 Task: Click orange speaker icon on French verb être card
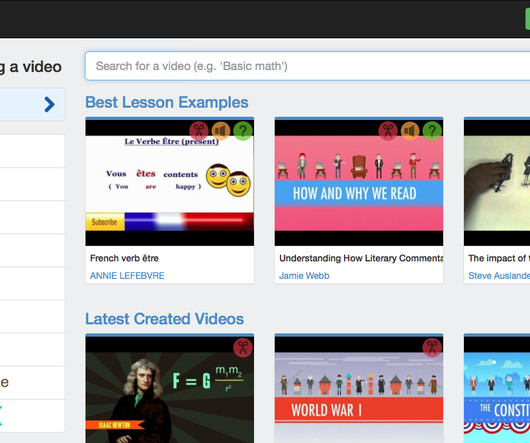tap(221, 131)
